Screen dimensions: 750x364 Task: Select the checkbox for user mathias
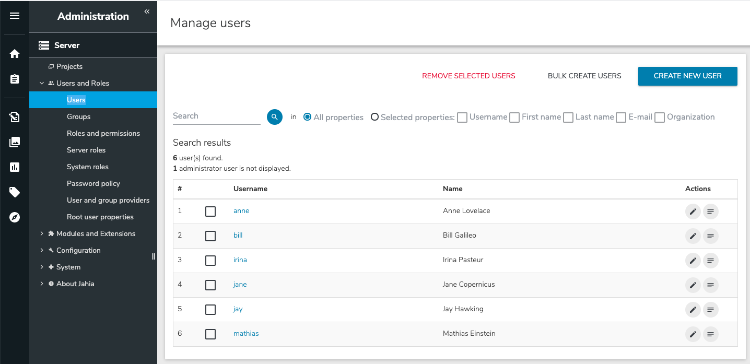(210, 334)
